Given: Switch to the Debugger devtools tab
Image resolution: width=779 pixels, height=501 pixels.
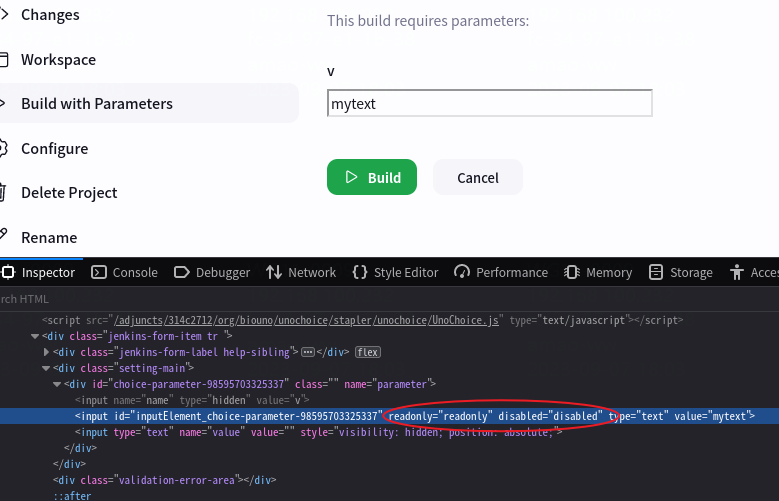Looking at the screenshot, I should click(x=212, y=272).
